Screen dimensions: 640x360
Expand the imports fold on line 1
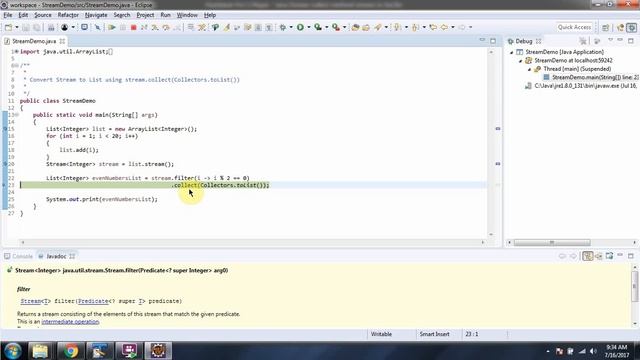click(x=17, y=52)
